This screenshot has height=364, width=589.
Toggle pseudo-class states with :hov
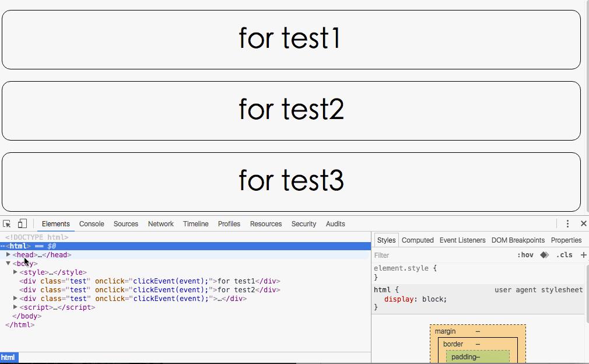[526, 255]
